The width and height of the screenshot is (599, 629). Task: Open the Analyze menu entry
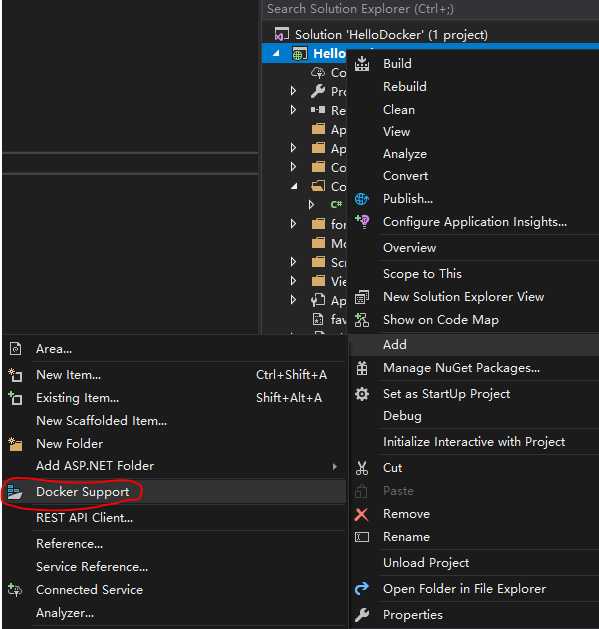click(405, 154)
